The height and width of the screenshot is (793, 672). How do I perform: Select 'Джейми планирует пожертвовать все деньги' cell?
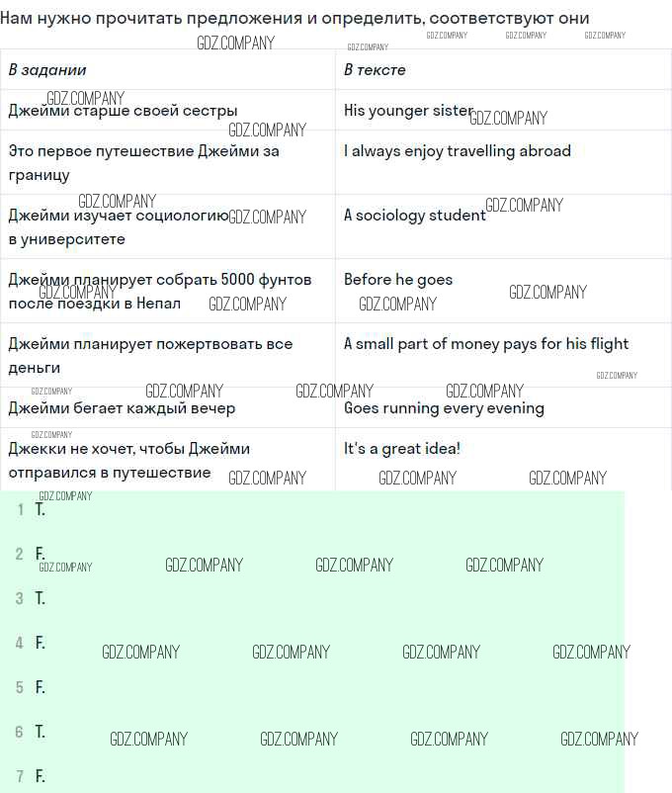(150, 355)
